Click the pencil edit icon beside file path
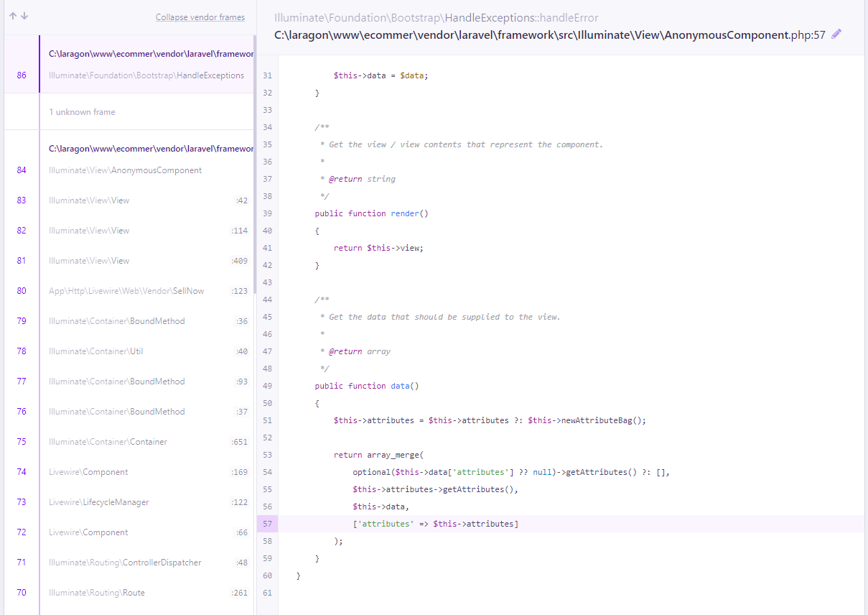Viewport: 868px width, 615px height. (x=836, y=34)
